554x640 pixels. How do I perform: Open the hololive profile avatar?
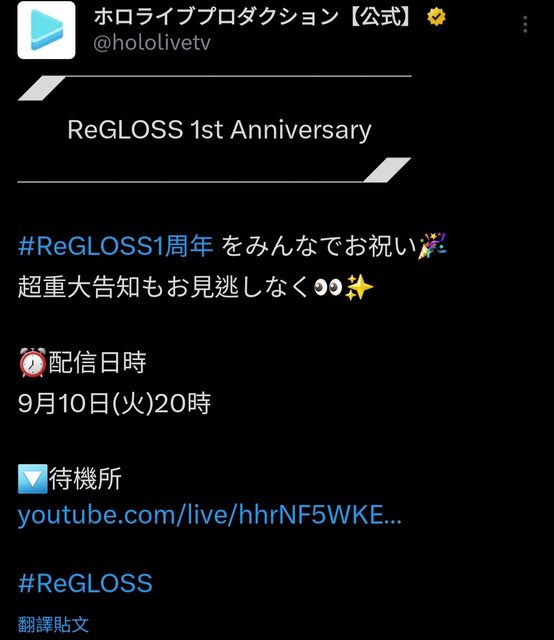pos(46,30)
